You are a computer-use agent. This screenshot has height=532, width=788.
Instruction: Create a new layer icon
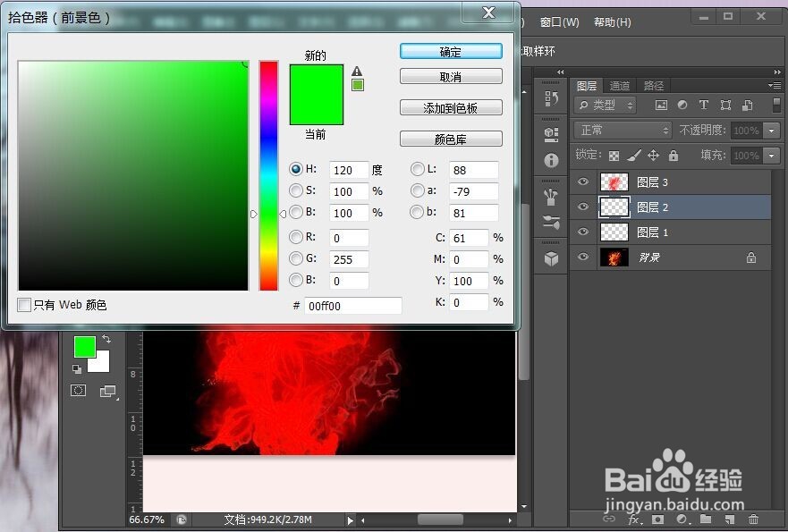[x=730, y=519]
